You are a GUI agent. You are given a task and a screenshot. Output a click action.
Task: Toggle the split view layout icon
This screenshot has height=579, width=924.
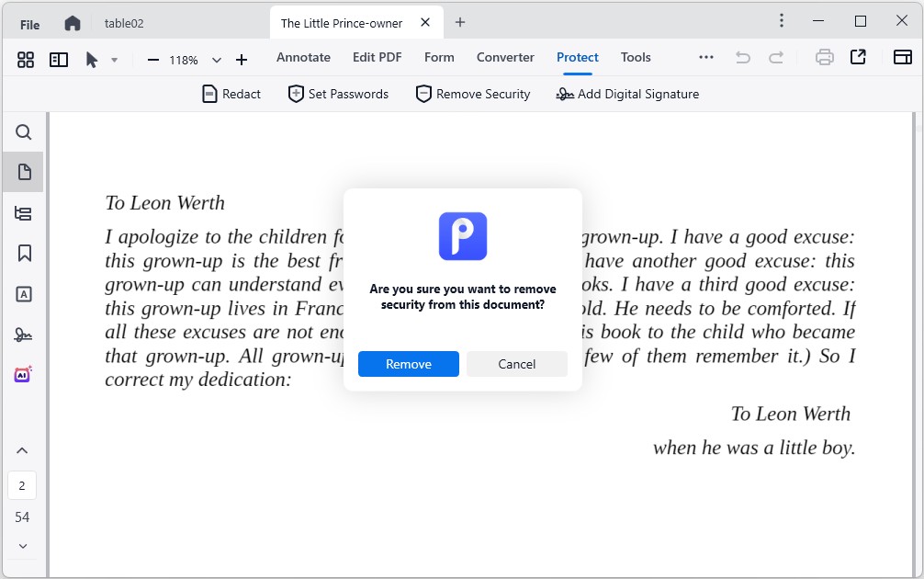pyautogui.click(x=58, y=59)
